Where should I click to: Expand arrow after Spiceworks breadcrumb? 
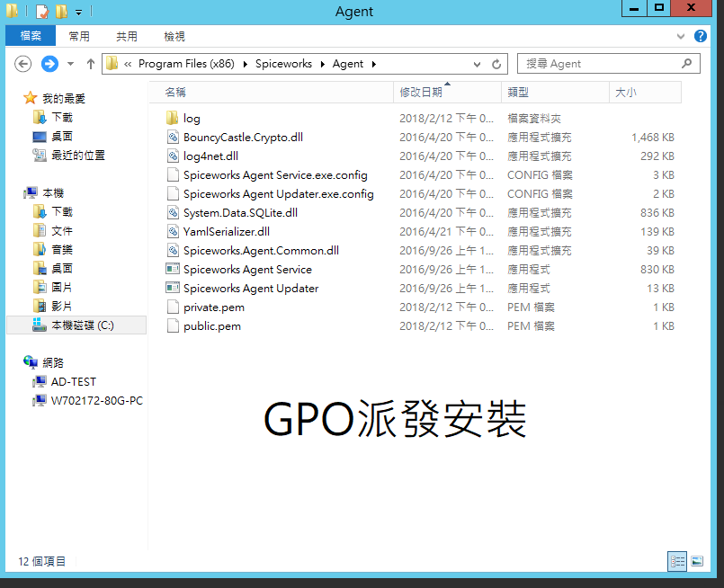[322, 64]
